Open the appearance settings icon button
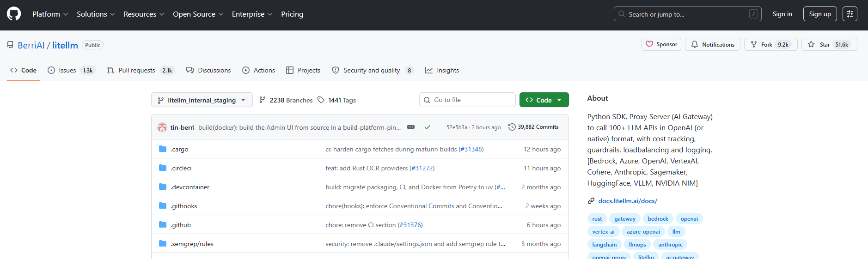 pyautogui.click(x=850, y=14)
